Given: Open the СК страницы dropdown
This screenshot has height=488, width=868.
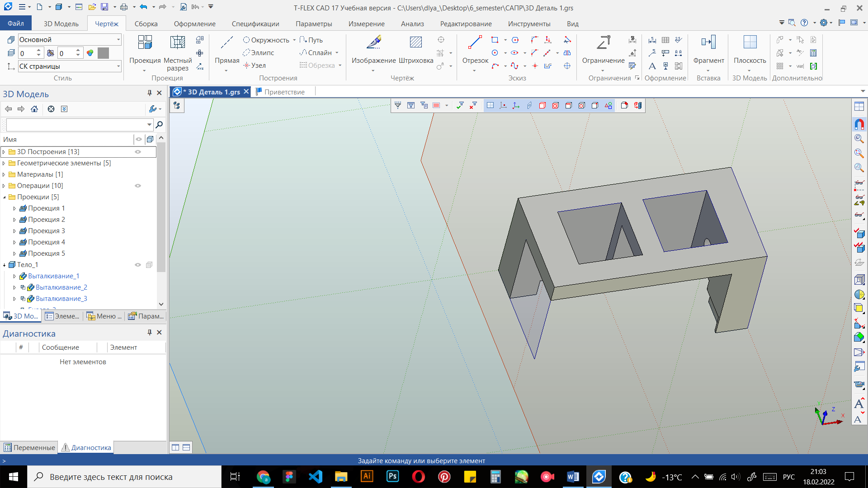Looking at the screenshot, I should [118, 66].
